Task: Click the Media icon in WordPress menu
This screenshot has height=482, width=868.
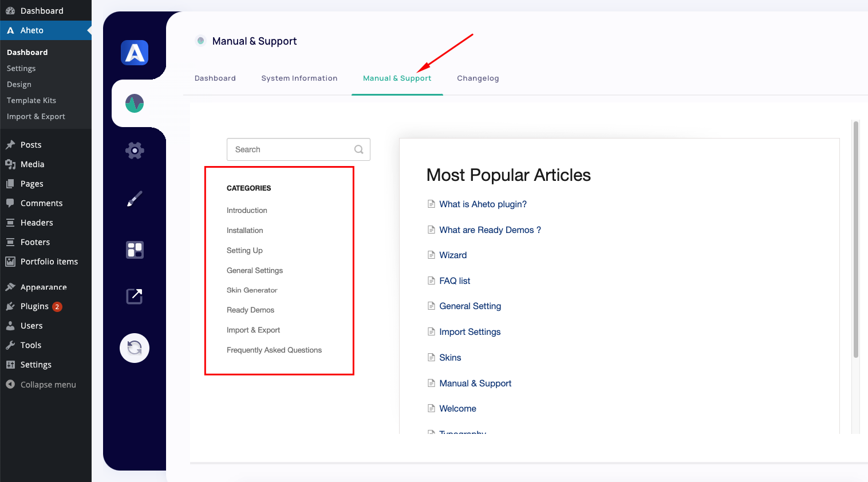Action: pyautogui.click(x=10, y=164)
